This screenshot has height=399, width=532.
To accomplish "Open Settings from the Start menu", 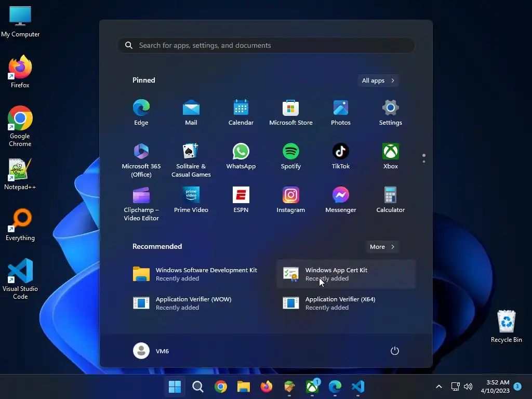I will 391,112.
